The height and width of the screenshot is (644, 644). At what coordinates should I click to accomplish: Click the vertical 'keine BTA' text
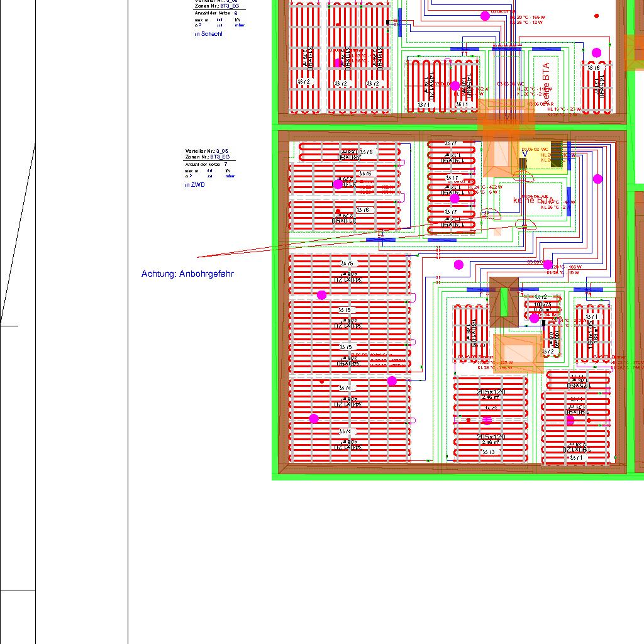tap(546, 79)
